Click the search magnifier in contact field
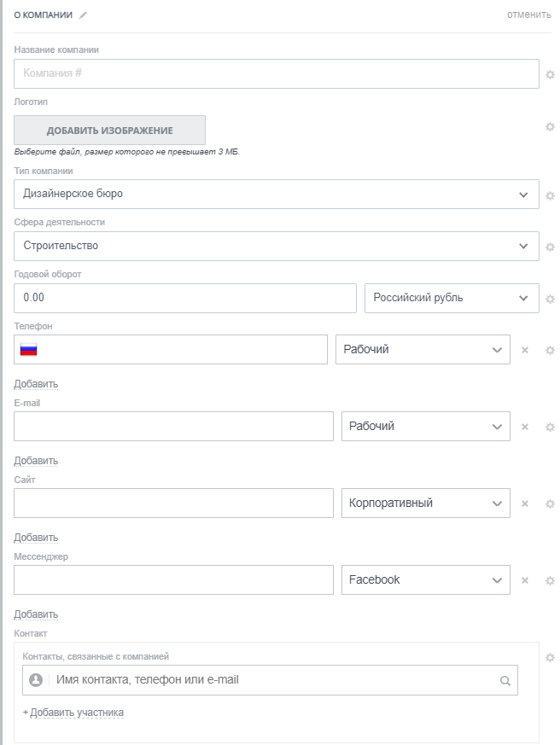Screen dimensions: 560x745 pos(505,681)
